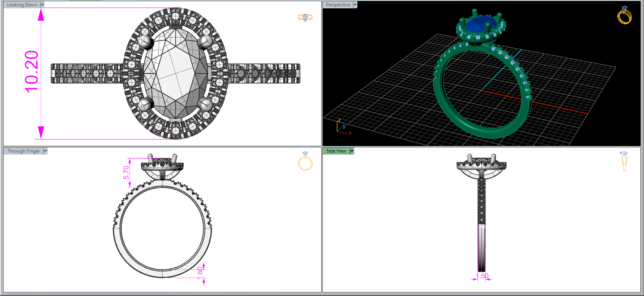644x296 pixels.
Task: Click the ring-top view icon in Looking Down viewport
Action: pos(305,17)
